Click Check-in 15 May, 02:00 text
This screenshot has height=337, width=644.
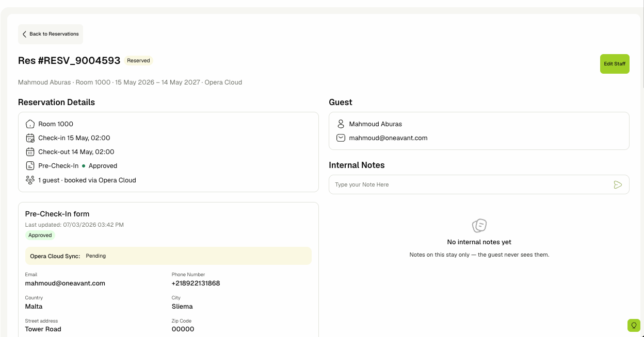(74, 138)
